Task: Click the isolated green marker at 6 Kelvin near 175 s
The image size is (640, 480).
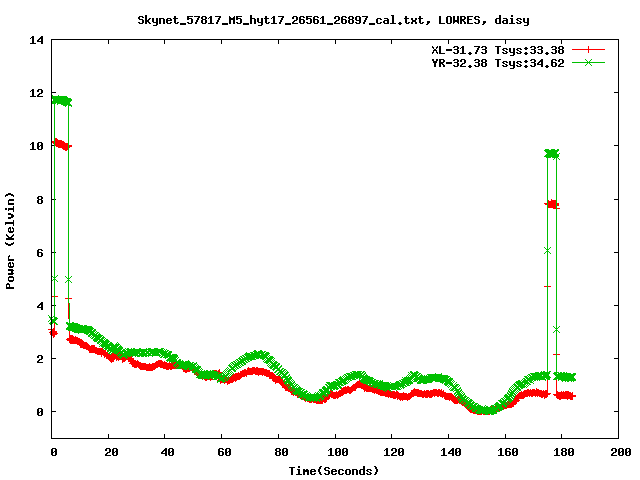Action: (x=548, y=251)
